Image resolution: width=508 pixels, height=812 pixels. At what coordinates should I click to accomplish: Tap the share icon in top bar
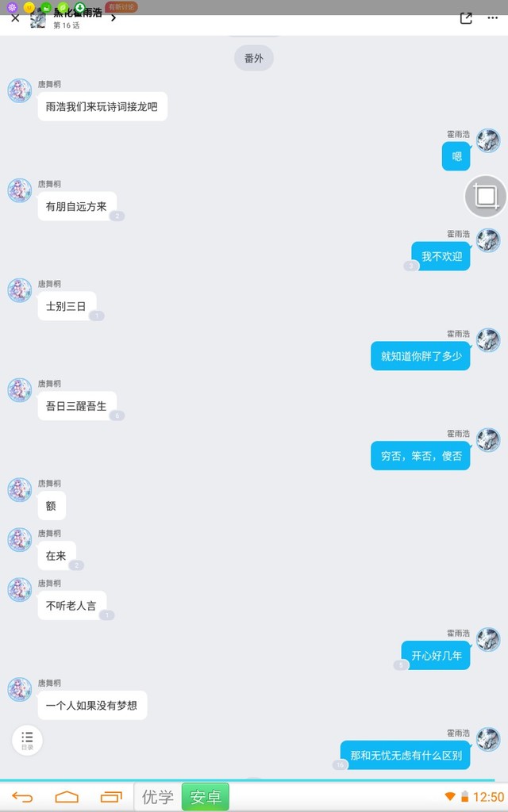point(466,19)
